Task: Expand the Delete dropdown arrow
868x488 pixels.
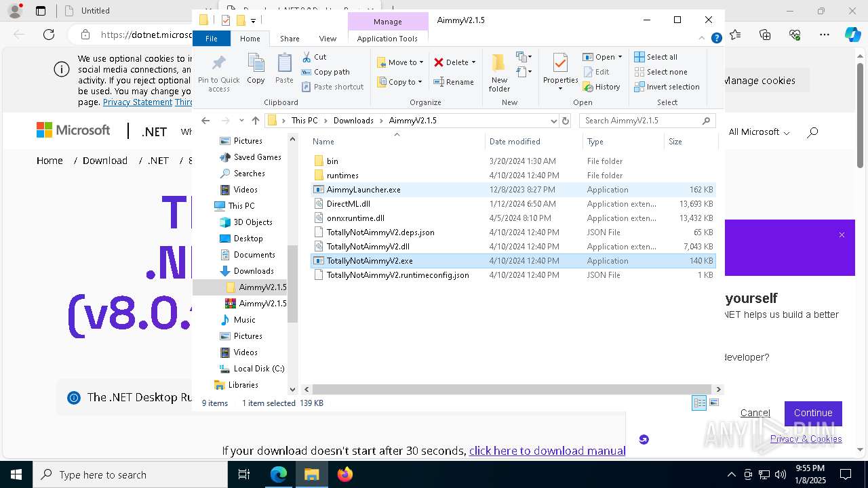Action: coord(473,62)
